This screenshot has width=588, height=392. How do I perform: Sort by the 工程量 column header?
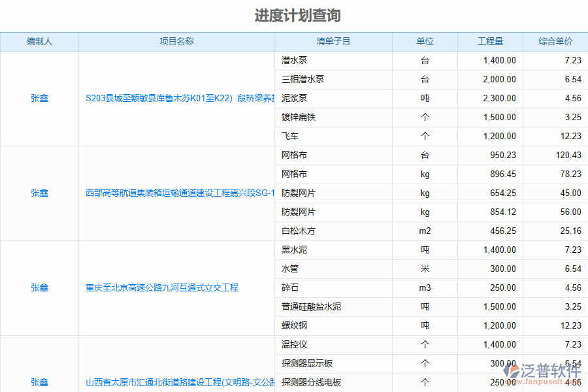(489, 41)
